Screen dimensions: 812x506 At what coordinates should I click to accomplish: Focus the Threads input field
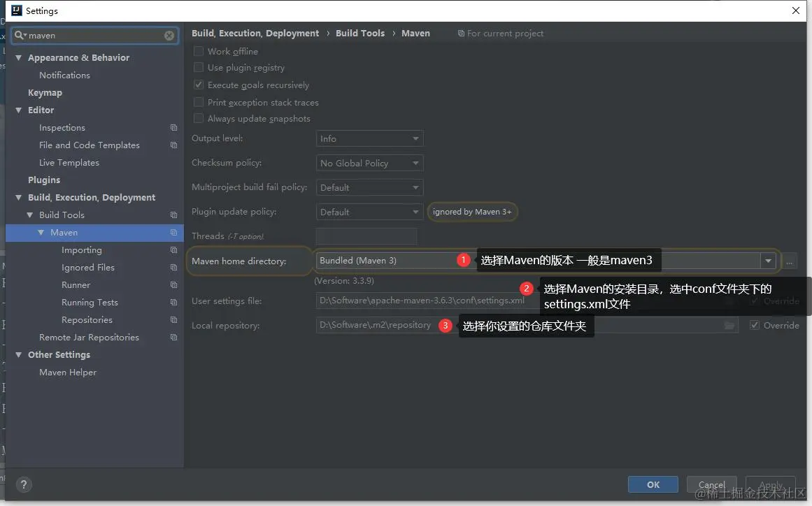[x=366, y=236]
